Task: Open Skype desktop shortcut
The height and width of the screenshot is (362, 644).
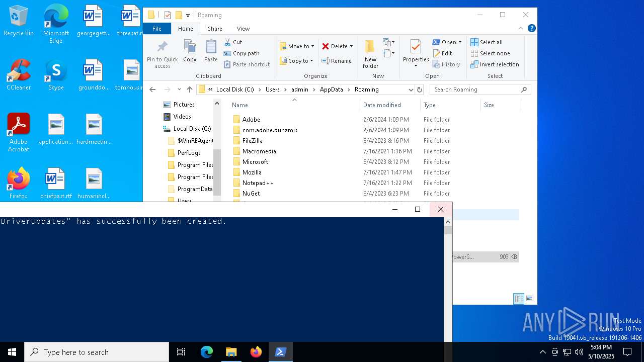Action: 56,75
